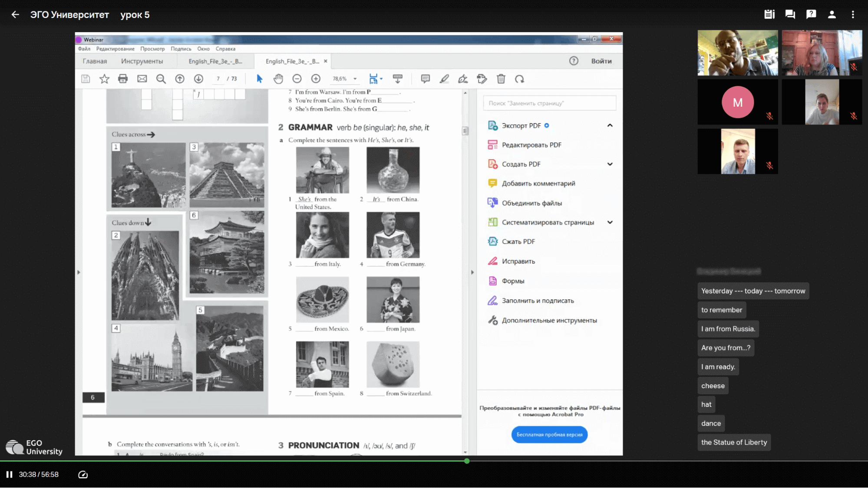Viewport: 868px width, 488px height.
Task: Click chat message 'the Statue of Liberty'
Action: tap(734, 442)
